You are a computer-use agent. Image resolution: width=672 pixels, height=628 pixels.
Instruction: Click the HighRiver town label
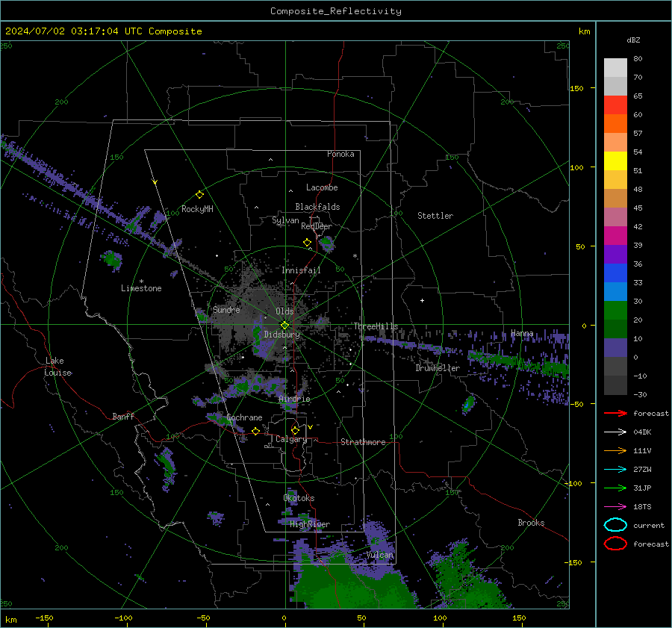(310, 524)
